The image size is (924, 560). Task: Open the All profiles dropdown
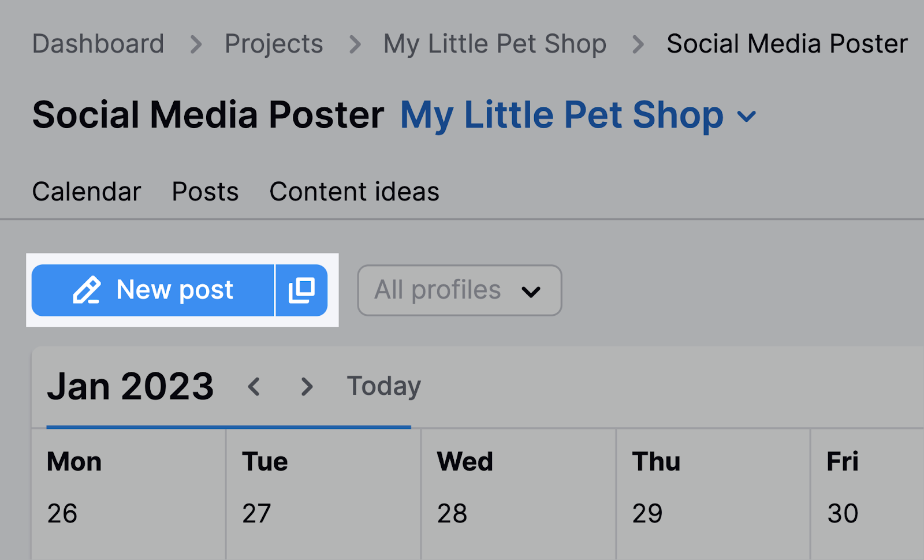point(459,290)
